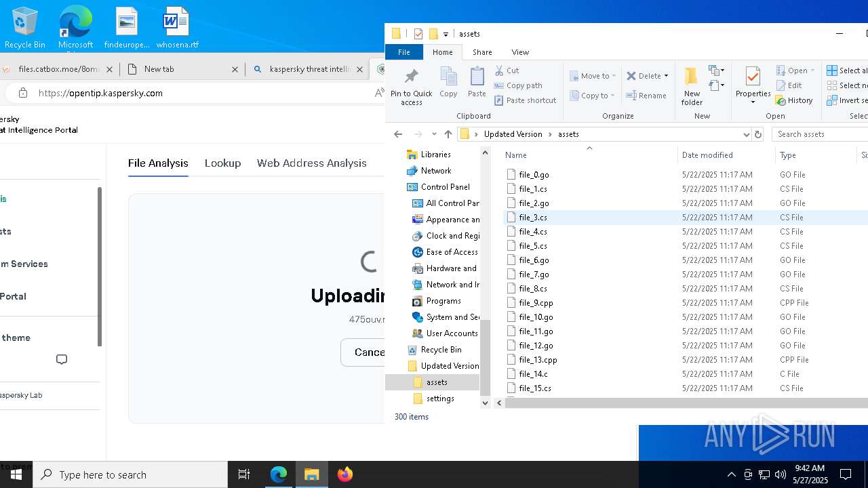
Task: Open the findeurope desktop image file
Action: coord(127,27)
